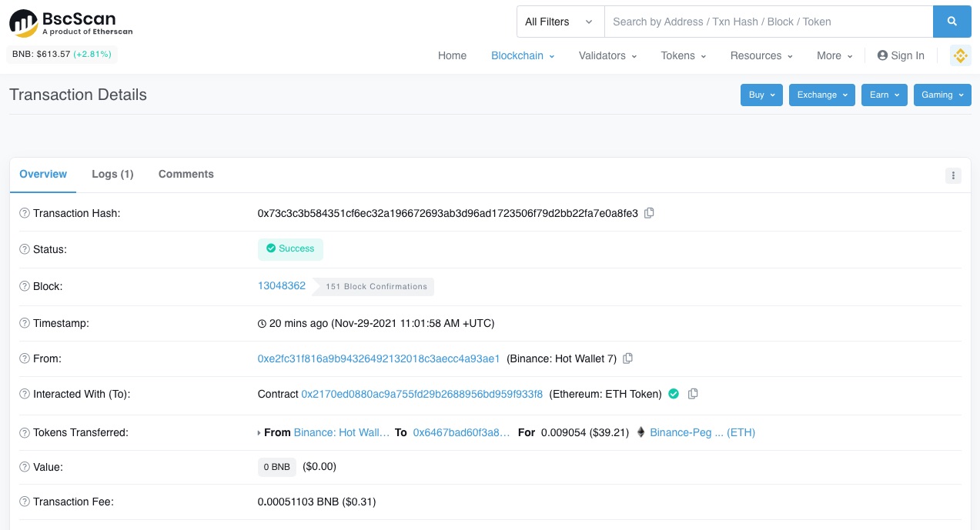Screen dimensions: 980x530
Task: Go to the Home page
Action: (452, 55)
